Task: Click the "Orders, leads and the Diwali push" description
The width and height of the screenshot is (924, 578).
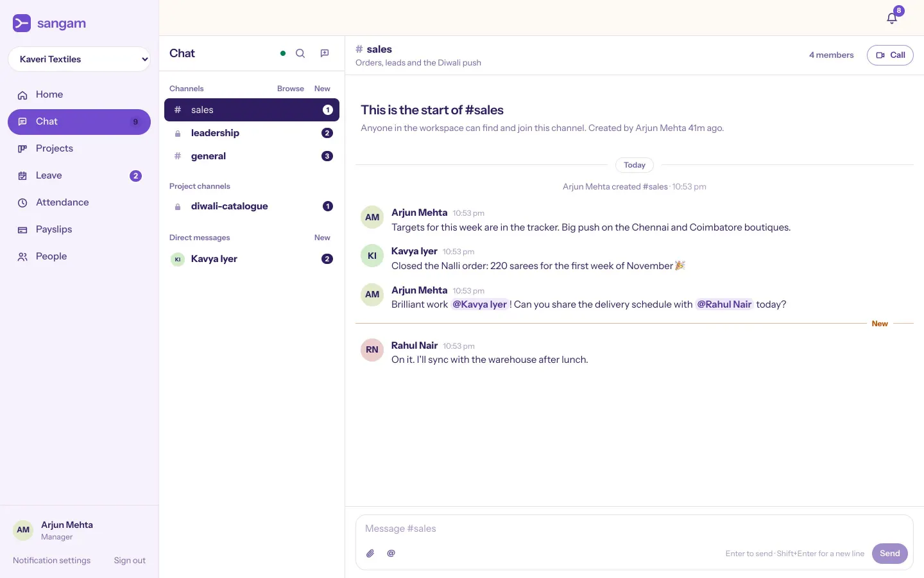Action: (418, 63)
